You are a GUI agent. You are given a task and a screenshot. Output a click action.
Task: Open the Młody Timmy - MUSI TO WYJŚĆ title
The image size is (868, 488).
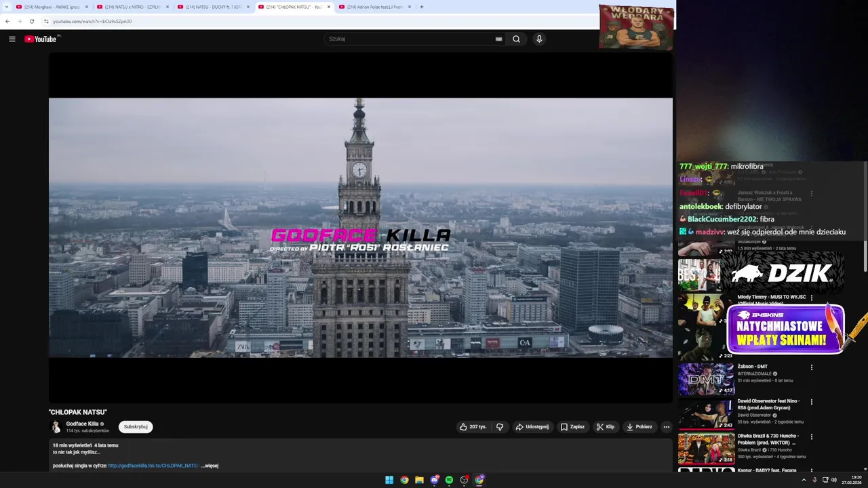pyautogui.click(x=772, y=300)
